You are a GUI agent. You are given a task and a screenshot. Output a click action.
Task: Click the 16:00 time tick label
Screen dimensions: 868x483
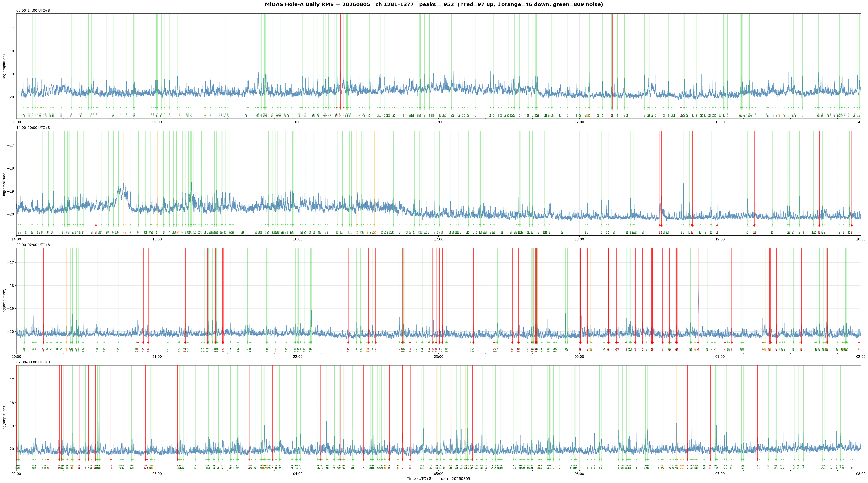coord(298,239)
